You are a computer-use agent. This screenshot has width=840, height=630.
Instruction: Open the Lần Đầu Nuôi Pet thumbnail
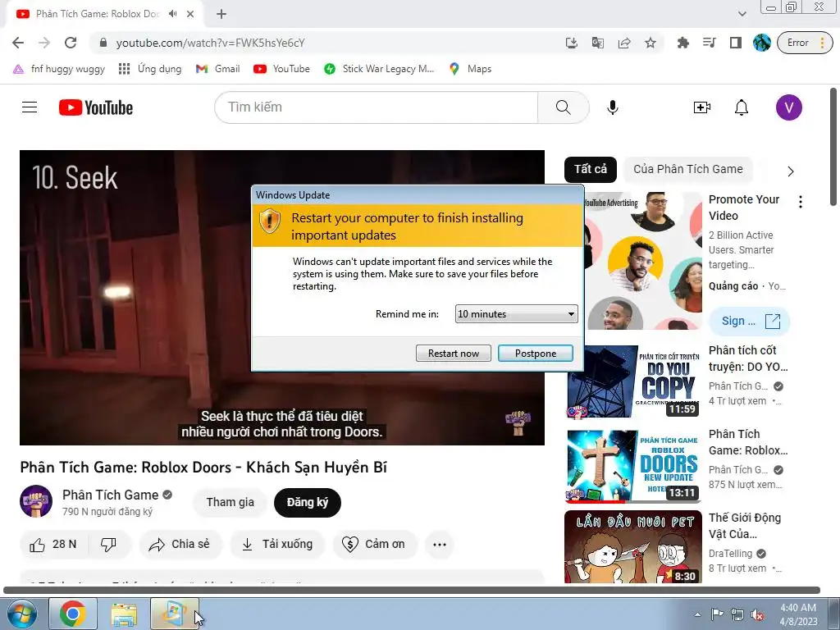tap(632, 546)
